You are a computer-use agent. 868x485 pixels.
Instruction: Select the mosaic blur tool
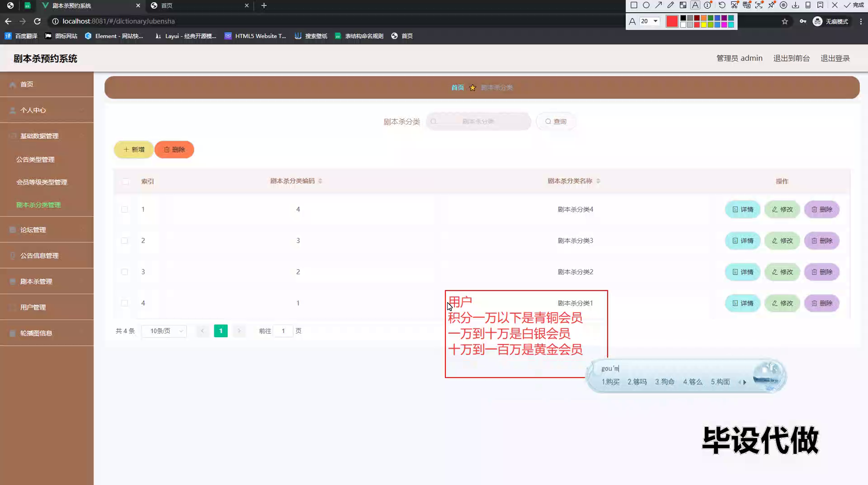coord(683,5)
